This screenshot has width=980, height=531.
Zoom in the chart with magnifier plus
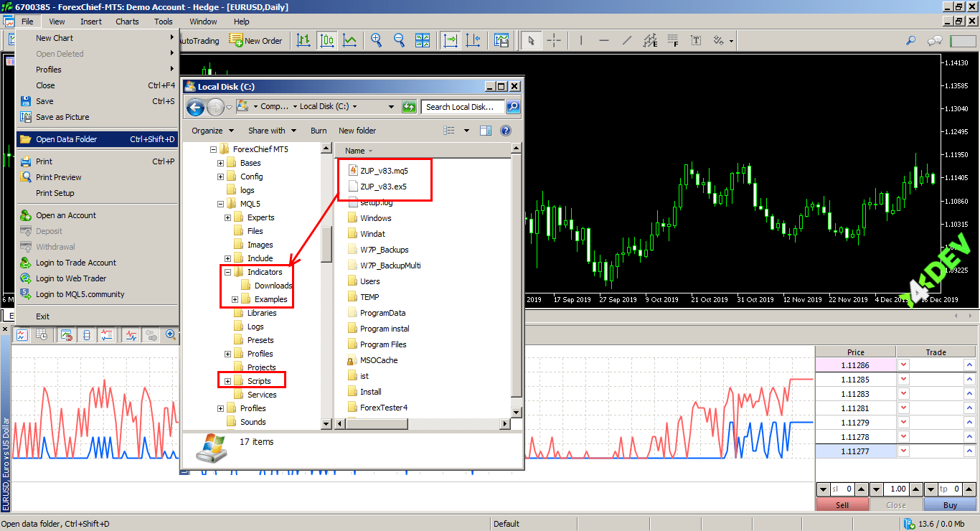coord(376,41)
